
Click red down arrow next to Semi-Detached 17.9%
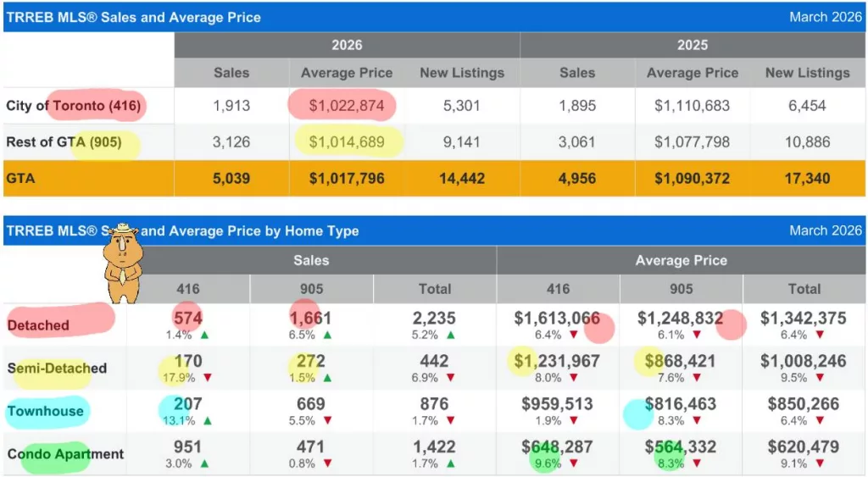tap(208, 378)
